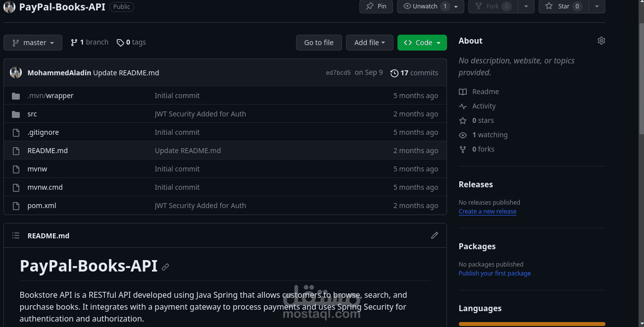Screen dimensions: 644x327
Task: Expand the Fork options dropdown arrow
Action: pos(526,6)
